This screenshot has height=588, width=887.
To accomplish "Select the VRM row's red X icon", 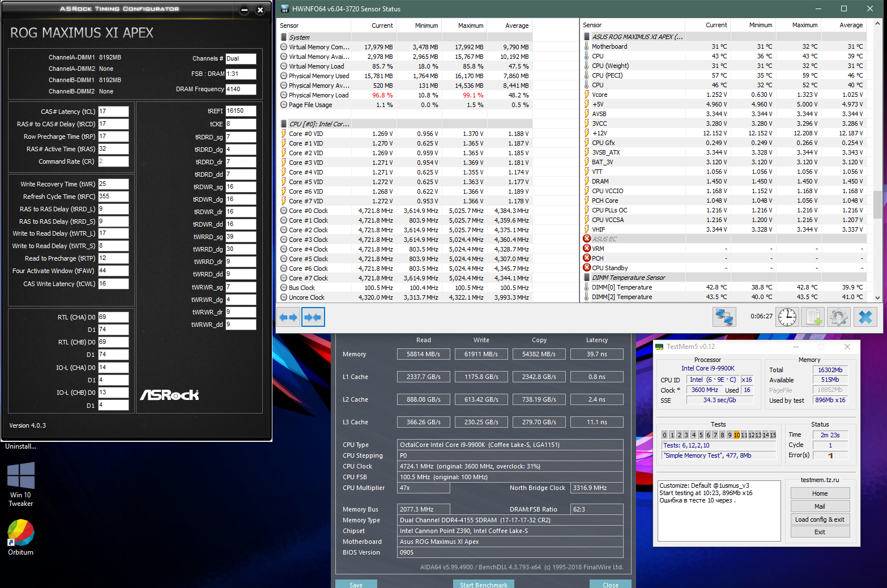I will [587, 249].
